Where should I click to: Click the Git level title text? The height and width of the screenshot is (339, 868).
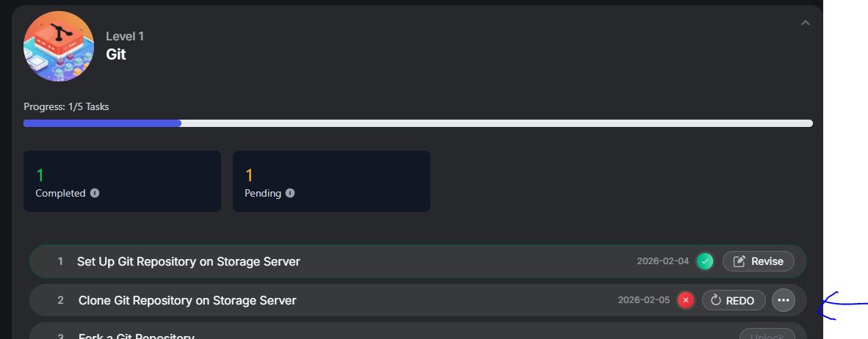pos(116,54)
